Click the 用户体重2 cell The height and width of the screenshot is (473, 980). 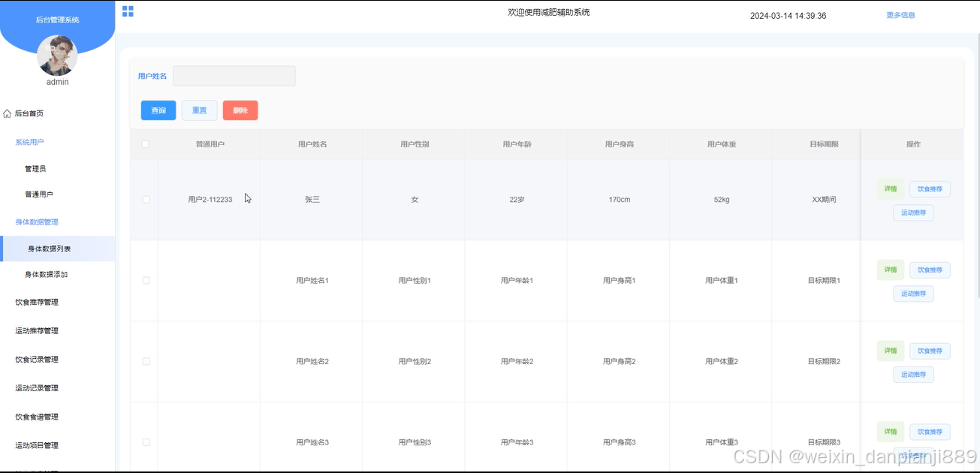point(722,362)
